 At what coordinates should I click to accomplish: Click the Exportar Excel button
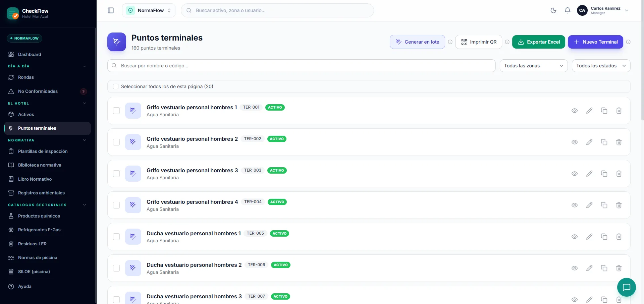[539, 42]
